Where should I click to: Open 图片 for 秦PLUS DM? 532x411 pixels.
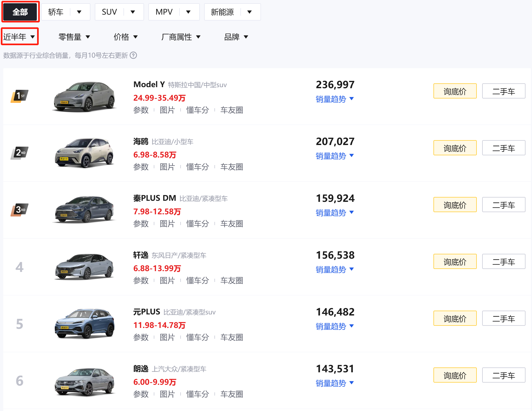[x=167, y=224]
